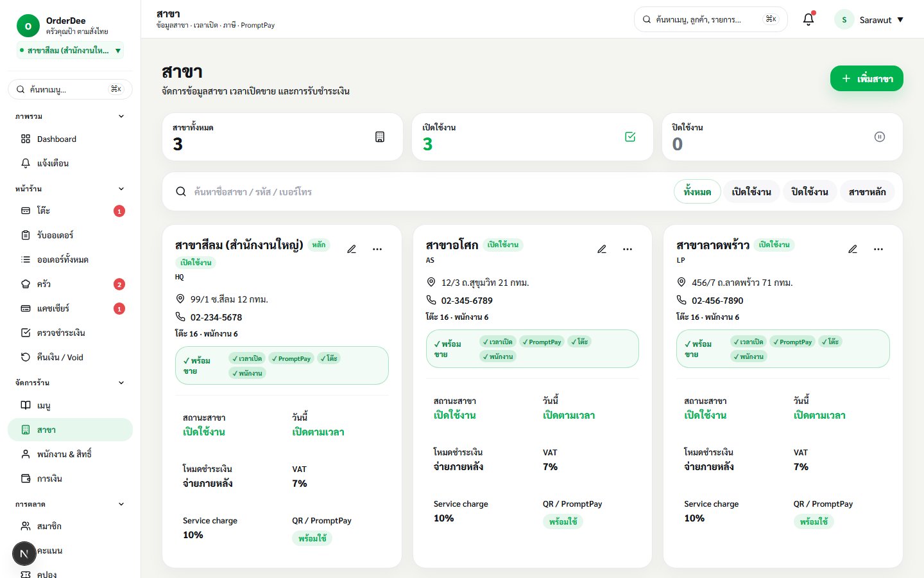The width and height of the screenshot is (924, 578).
Task: Click location pin for สุขุมวิท 21 address
Action: click(431, 282)
